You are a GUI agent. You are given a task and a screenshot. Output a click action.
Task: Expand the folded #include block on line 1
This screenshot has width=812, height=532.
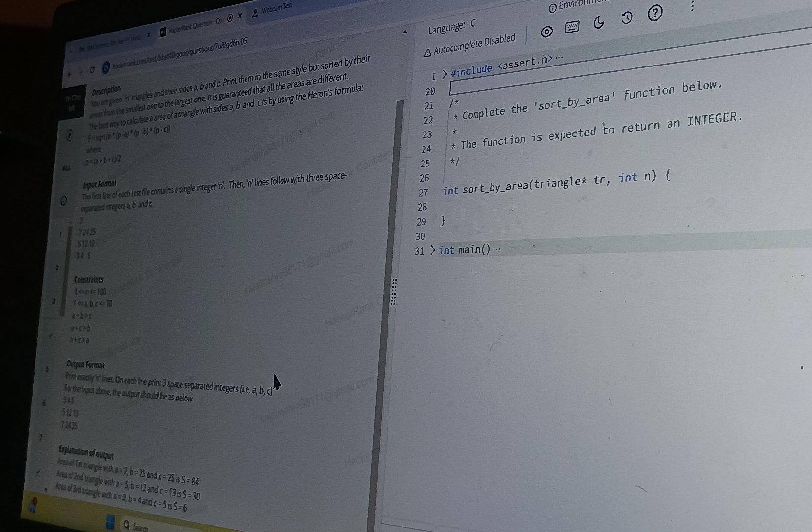click(444, 75)
